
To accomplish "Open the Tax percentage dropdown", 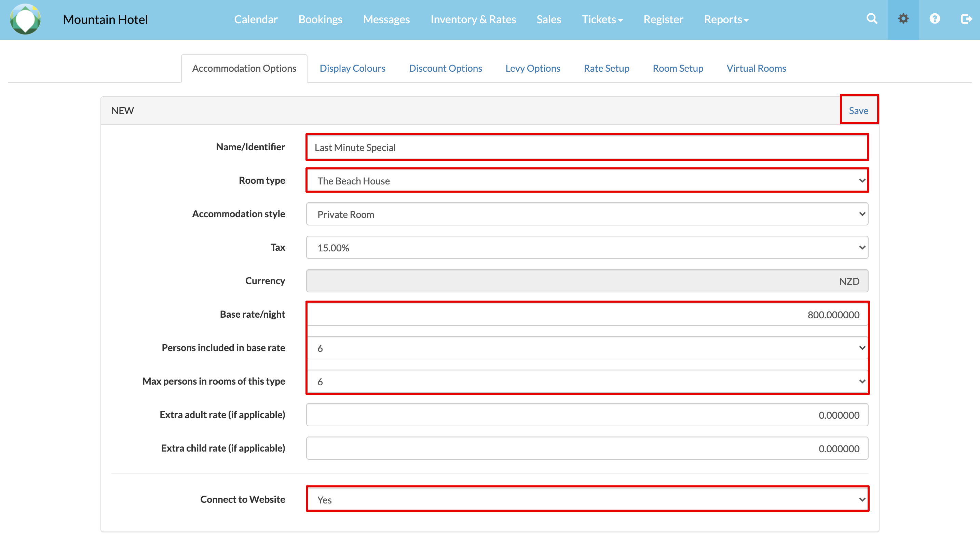I will (x=587, y=248).
